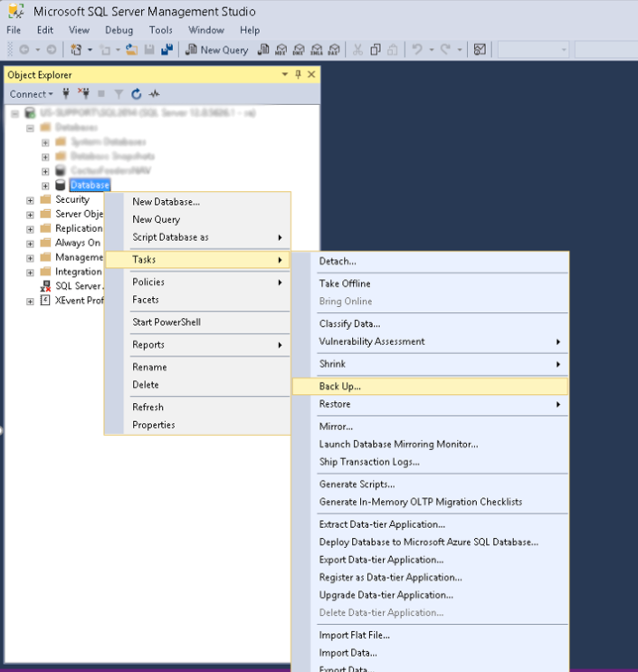Collapse the server root node
The height and width of the screenshot is (672, 638).
pyautogui.click(x=15, y=113)
